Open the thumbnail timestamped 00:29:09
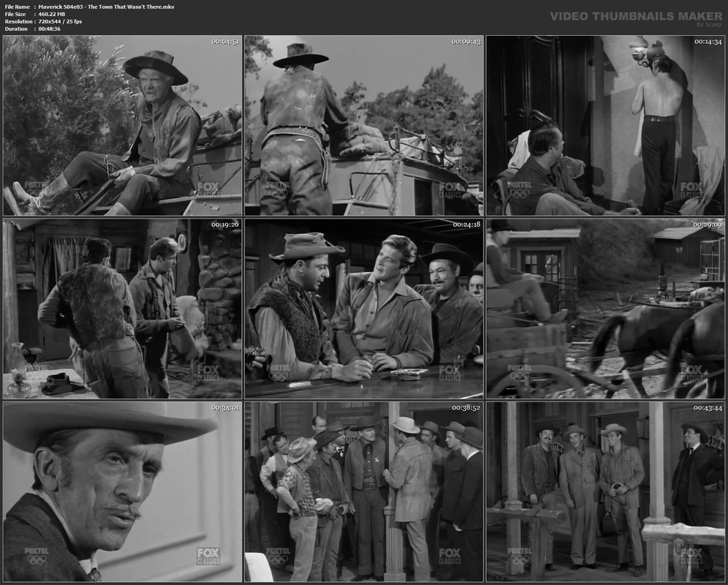The width and height of the screenshot is (728, 585). 605,309
